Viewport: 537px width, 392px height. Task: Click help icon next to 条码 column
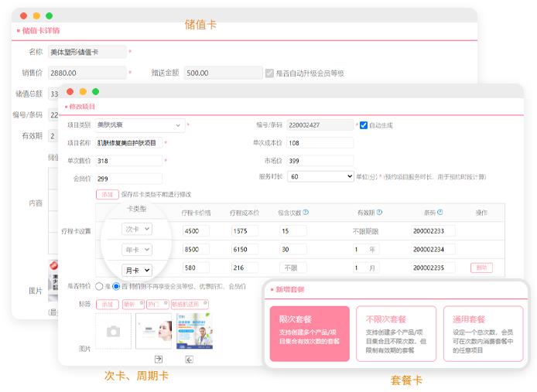[x=441, y=213]
